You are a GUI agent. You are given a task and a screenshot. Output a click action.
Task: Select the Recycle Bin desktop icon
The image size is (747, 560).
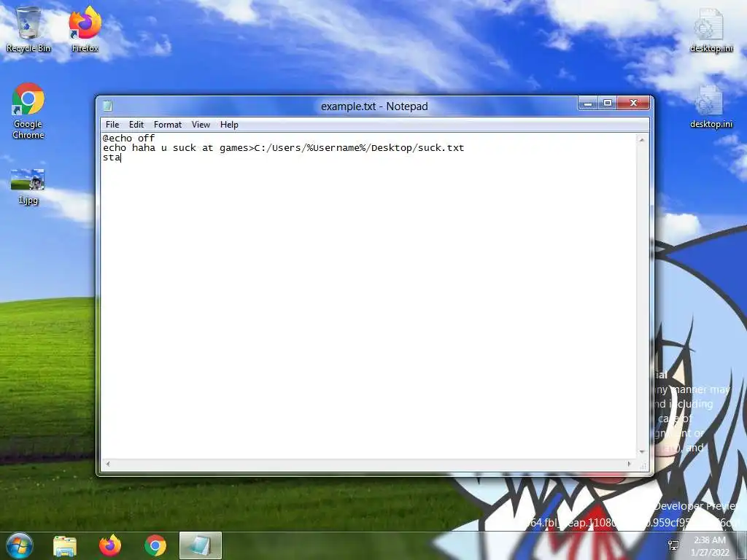[28, 29]
